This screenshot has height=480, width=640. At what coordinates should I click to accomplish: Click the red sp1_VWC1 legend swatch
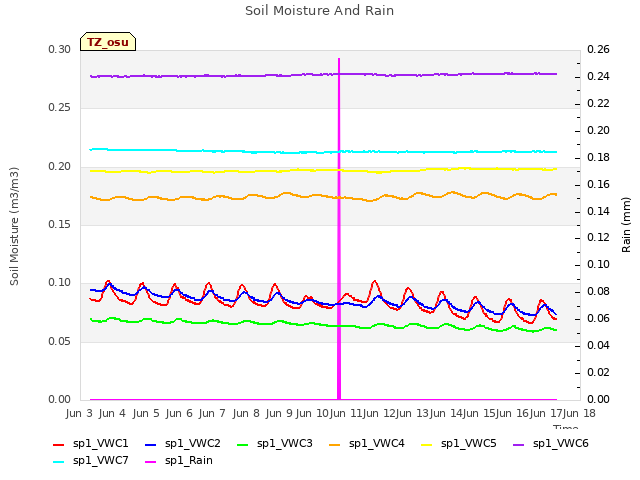(x=59, y=444)
